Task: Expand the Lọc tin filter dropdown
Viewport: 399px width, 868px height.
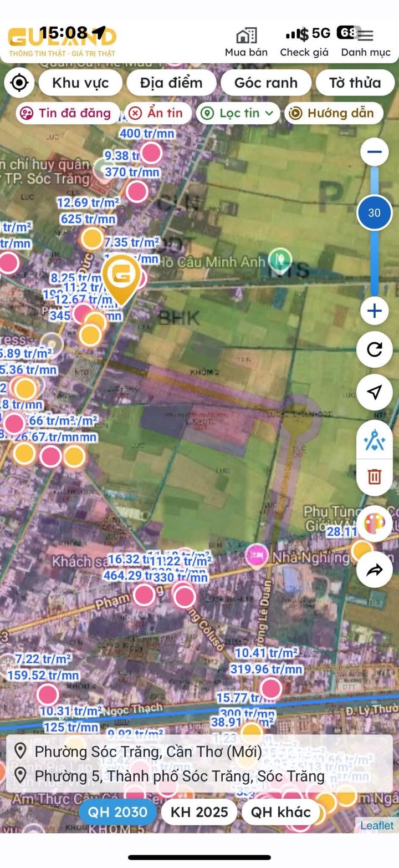Action: [238, 113]
